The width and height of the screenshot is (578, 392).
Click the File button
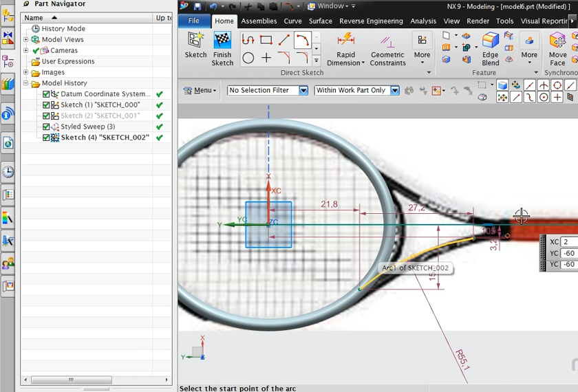(193, 21)
